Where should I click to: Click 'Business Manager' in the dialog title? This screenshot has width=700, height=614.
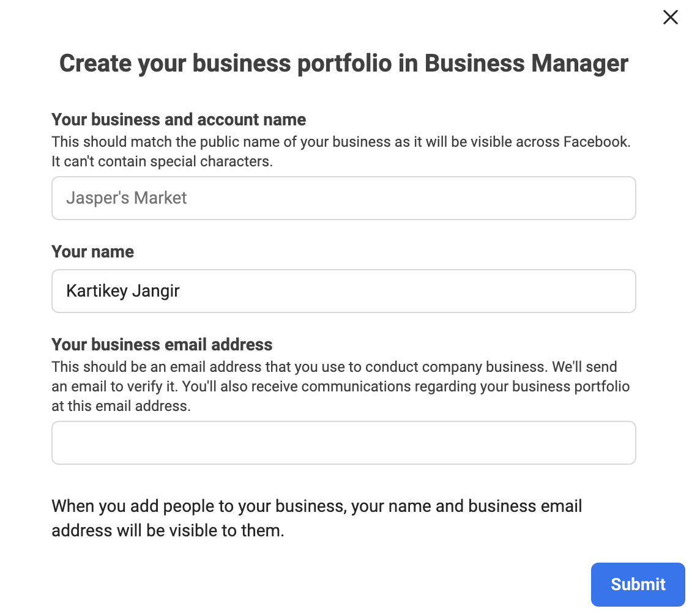(x=526, y=64)
